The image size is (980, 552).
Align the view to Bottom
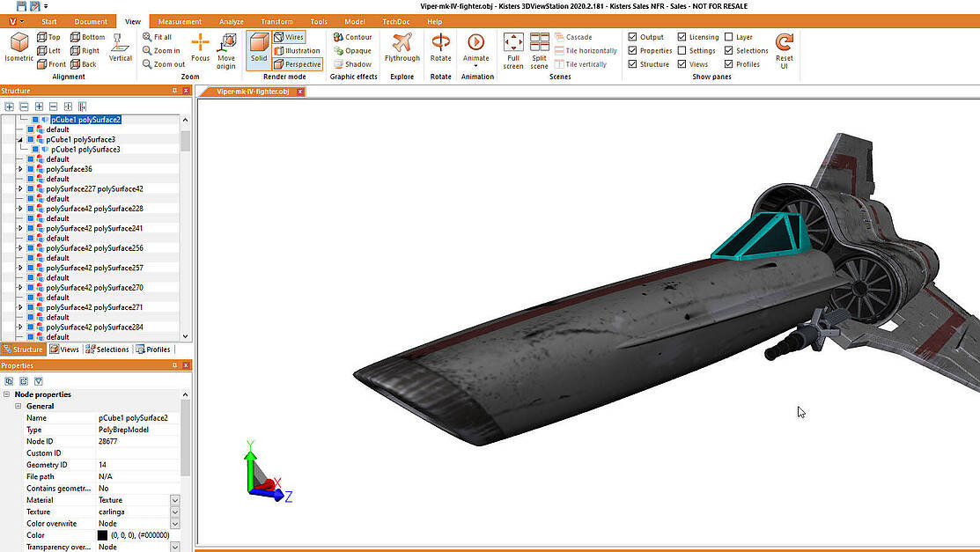87,37
